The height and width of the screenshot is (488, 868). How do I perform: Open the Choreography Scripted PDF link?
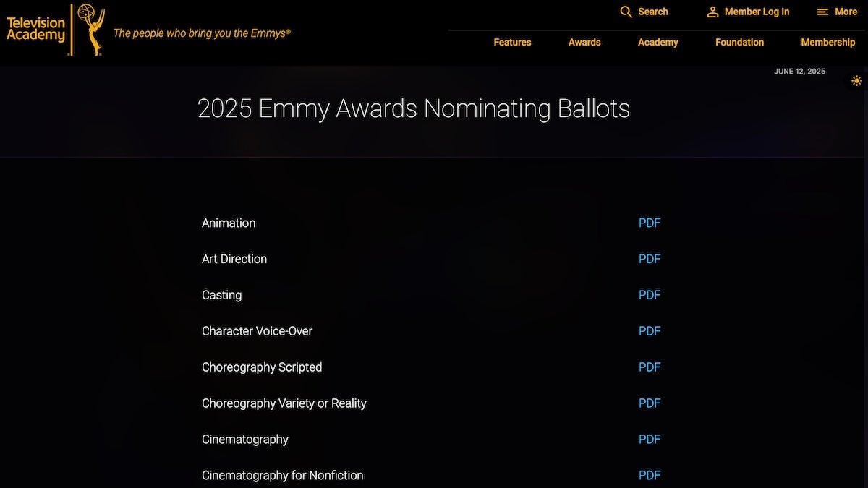[650, 367]
